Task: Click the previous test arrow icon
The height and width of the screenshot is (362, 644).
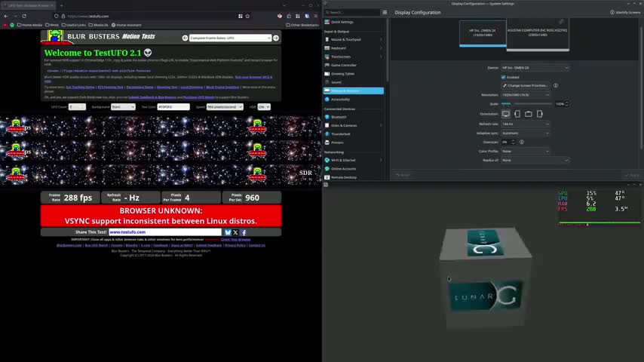Action: pyautogui.click(x=185, y=38)
